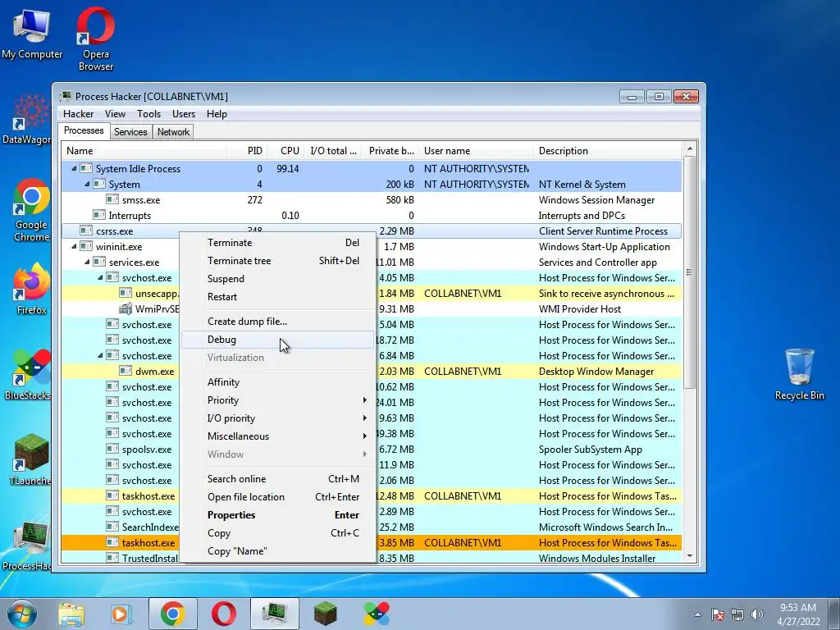This screenshot has height=630, width=840.
Task: Select Debug in context menu
Action: (277, 340)
